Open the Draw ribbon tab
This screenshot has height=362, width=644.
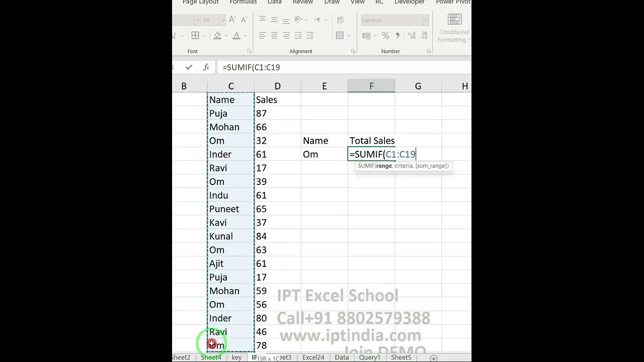(x=332, y=2)
